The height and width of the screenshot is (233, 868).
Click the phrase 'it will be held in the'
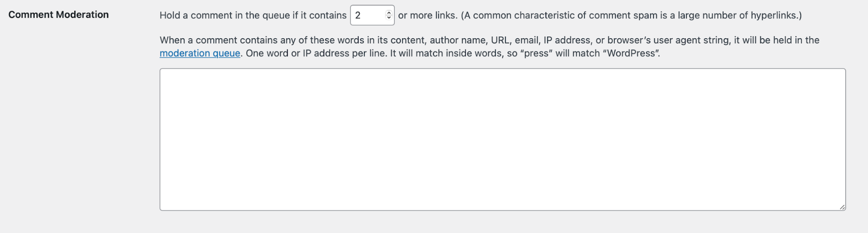[x=776, y=40]
